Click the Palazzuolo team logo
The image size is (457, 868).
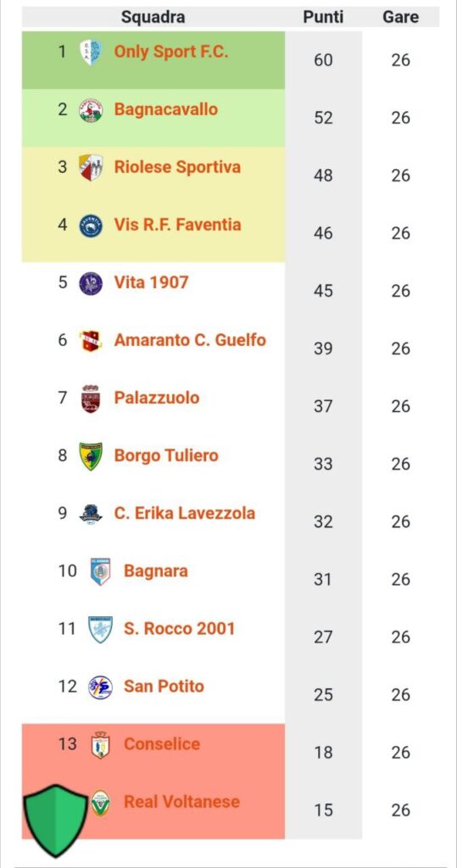[x=90, y=399]
